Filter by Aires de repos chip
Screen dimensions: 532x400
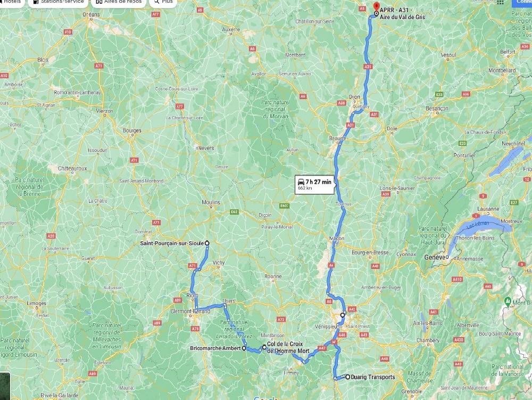119,2
